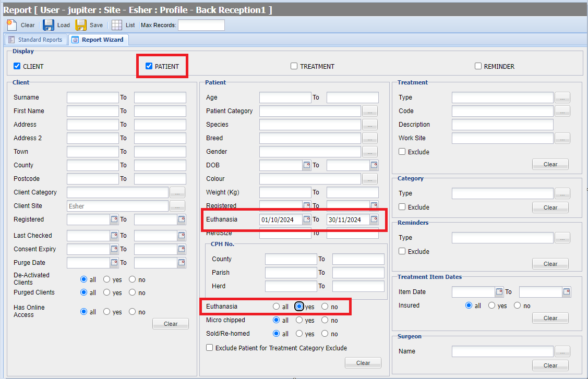Open Treatment Type lookup button
The image size is (588, 379).
pos(562,97)
